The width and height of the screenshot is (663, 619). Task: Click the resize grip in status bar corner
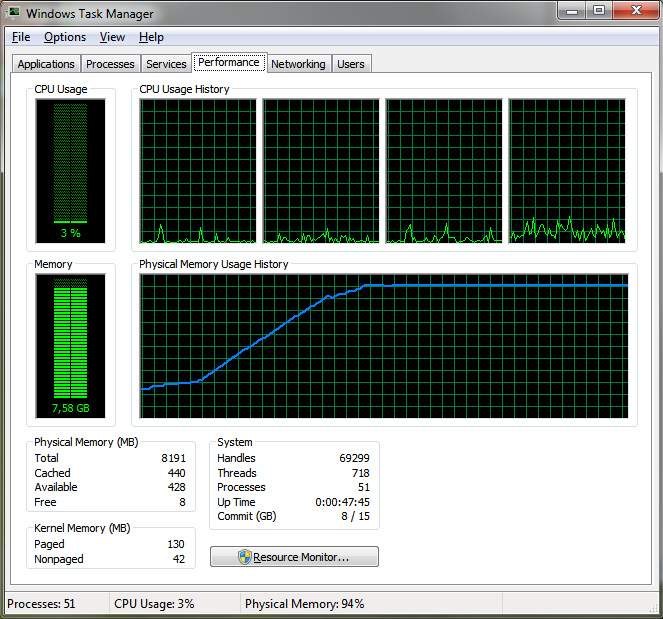pos(653,608)
